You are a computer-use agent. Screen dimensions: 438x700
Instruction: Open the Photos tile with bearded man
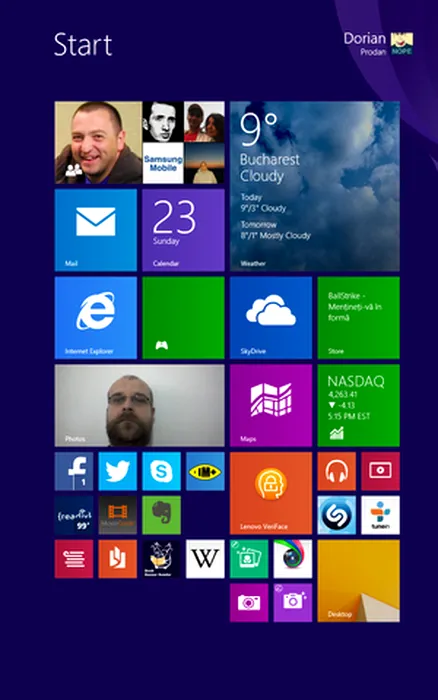click(139, 405)
